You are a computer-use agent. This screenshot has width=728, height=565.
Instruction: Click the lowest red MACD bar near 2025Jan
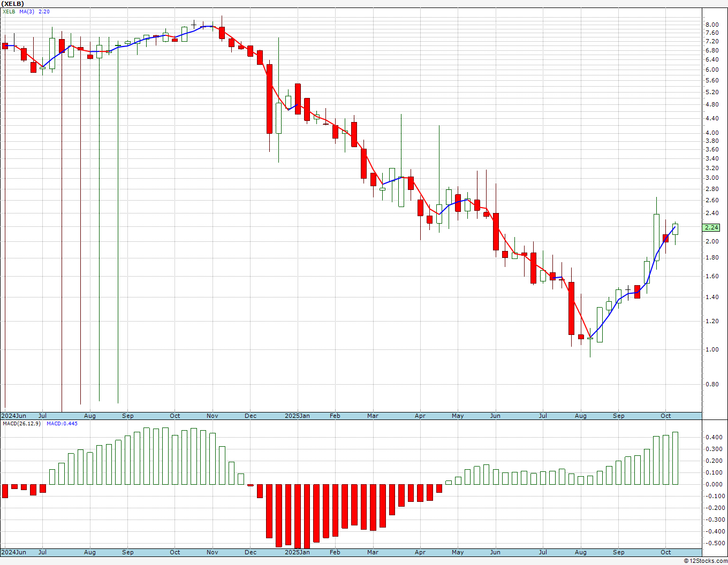coord(298,517)
